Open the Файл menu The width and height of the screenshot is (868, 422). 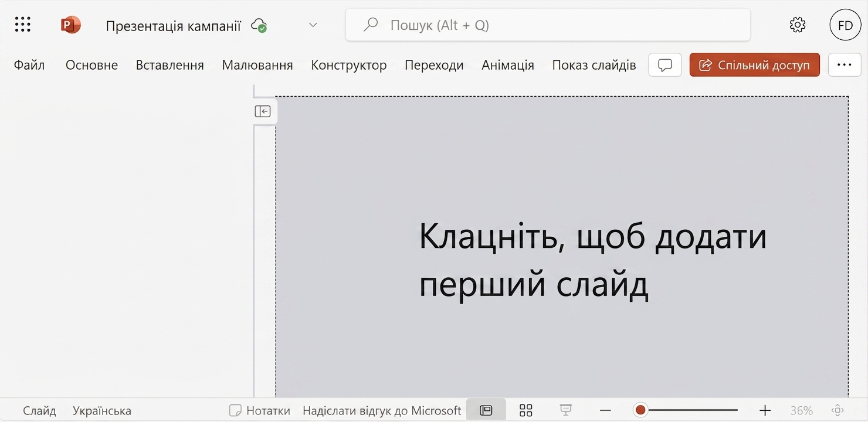click(x=29, y=65)
